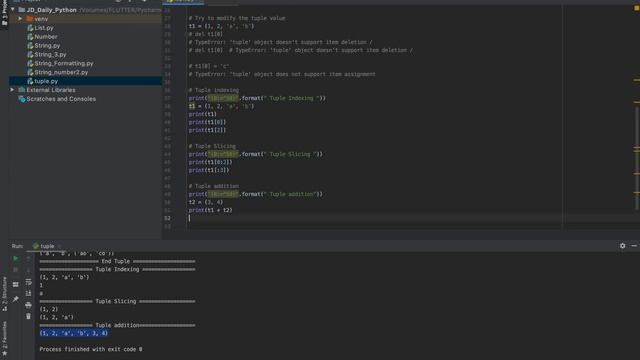Image resolution: width=640 pixels, height=360 pixels.
Task: Open the Favorites tool window tab
Action: [x=4, y=338]
